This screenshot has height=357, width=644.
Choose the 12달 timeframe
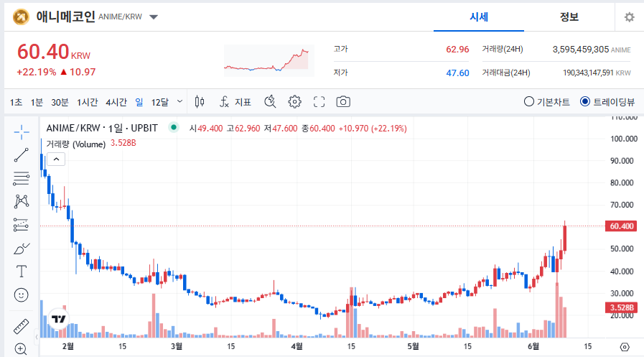tap(160, 102)
